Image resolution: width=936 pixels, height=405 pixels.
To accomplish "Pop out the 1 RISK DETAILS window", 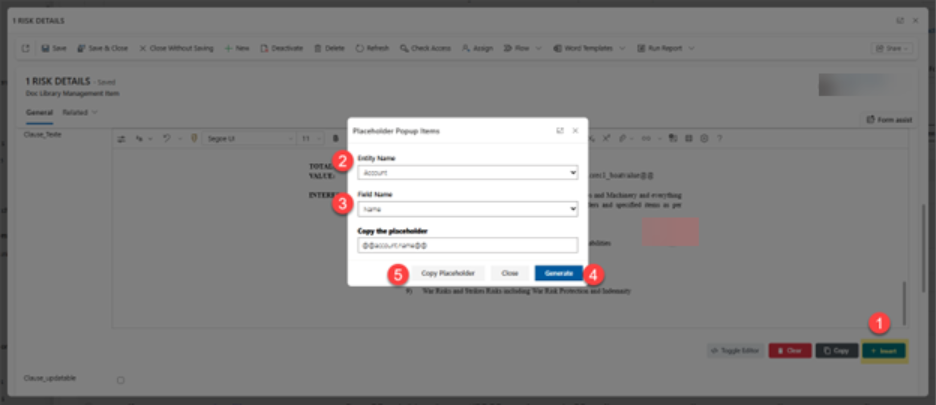I will coord(900,20).
